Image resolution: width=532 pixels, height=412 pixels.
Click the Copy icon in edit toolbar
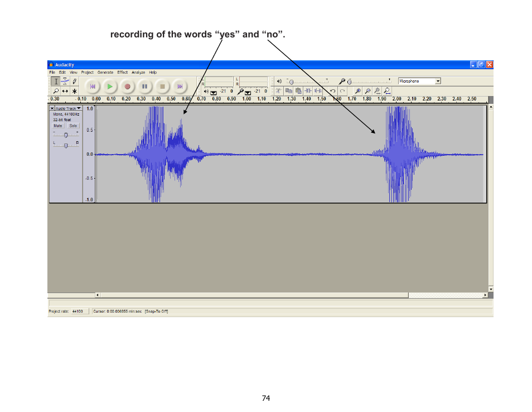pyautogui.click(x=289, y=90)
